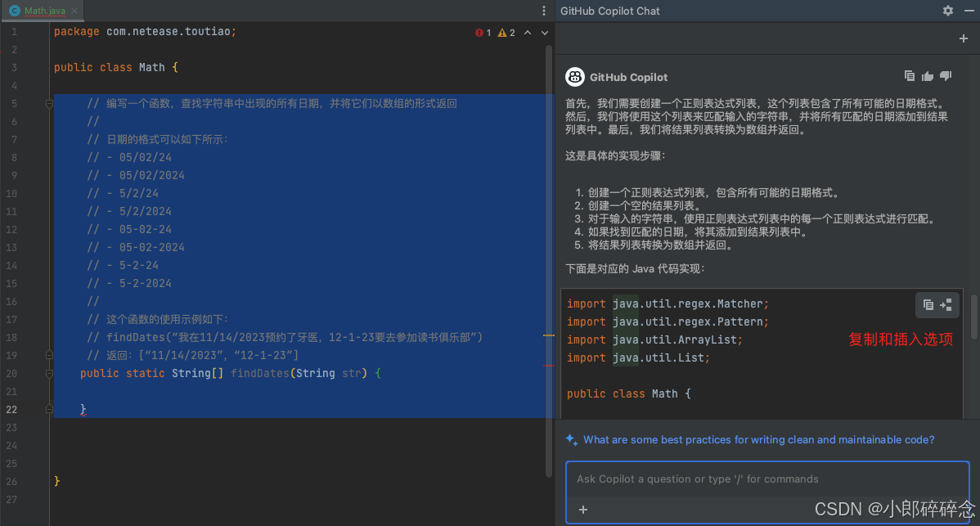Copy the generated code block
The height and width of the screenshot is (526, 980).
(x=928, y=305)
